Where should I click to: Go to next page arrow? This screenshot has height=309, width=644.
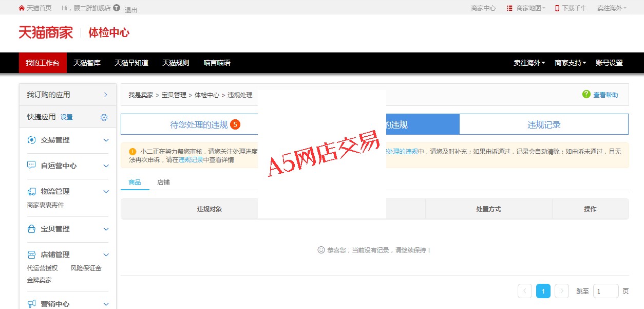click(x=562, y=291)
